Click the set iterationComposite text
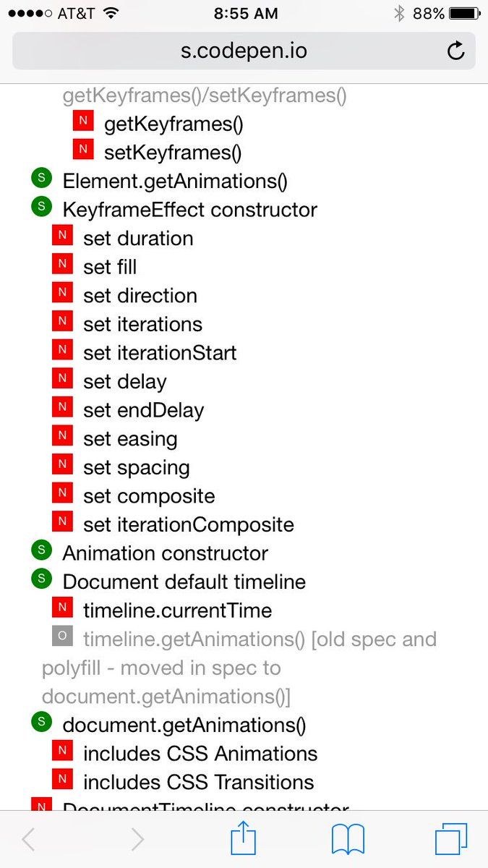The image size is (488, 868). 188,524
